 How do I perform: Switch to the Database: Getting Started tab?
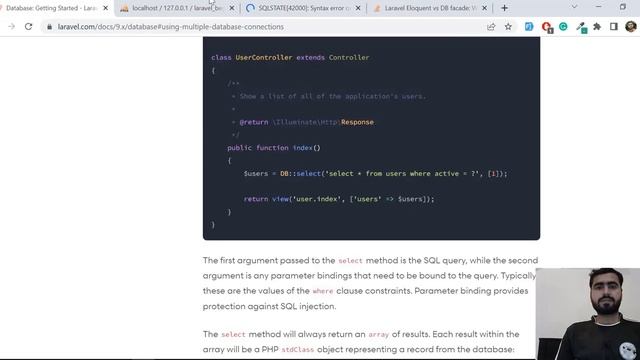click(x=51, y=8)
